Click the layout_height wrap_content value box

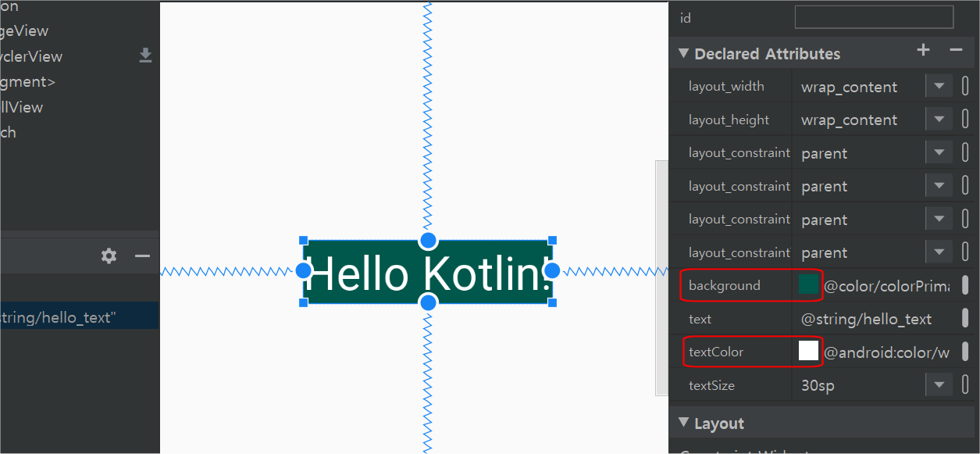(x=859, y=119)
